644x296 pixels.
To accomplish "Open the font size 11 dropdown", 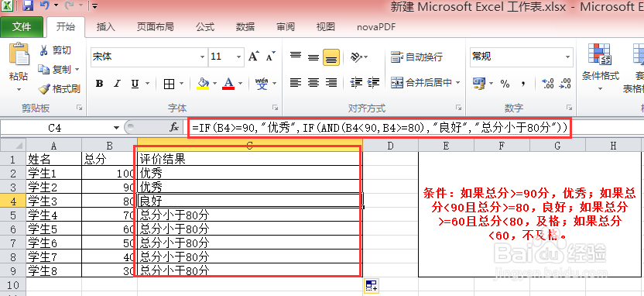I will pos(238,57).
